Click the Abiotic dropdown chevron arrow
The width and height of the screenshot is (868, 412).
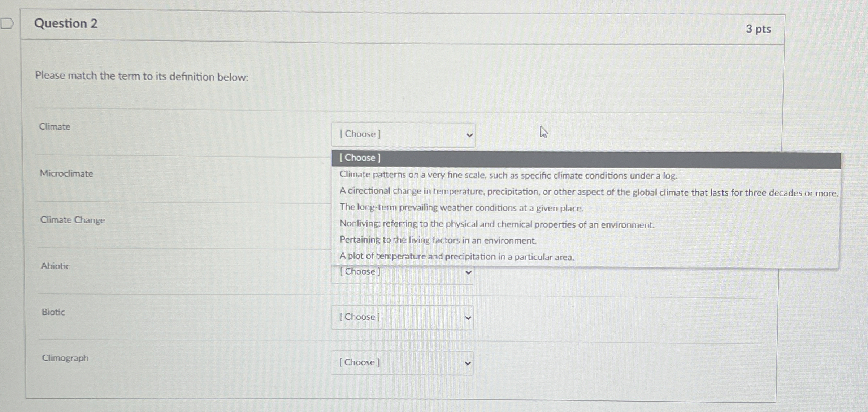468,272
